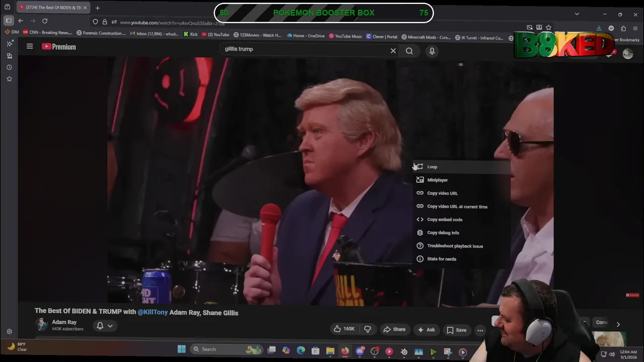The height and width of the screenshot is (362, 644).
Task: Open the AI chatbot sidebar panel
Action: tap(9, 44)
